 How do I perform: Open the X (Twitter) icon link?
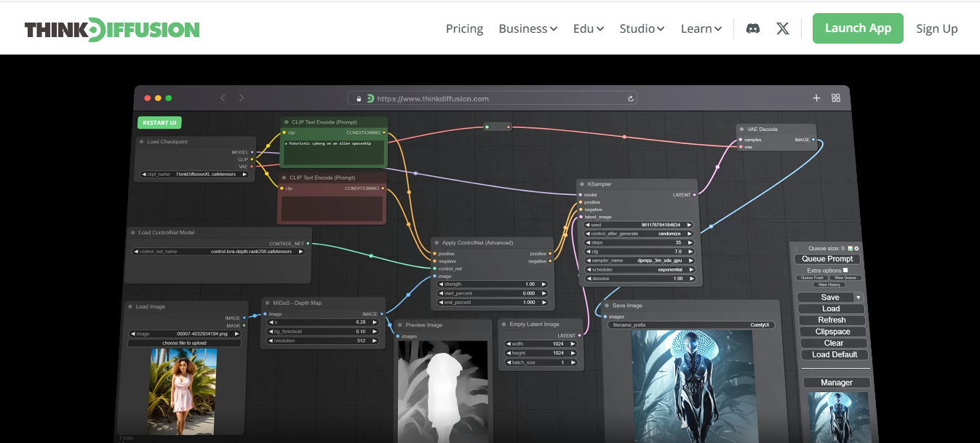pos(783,28)
